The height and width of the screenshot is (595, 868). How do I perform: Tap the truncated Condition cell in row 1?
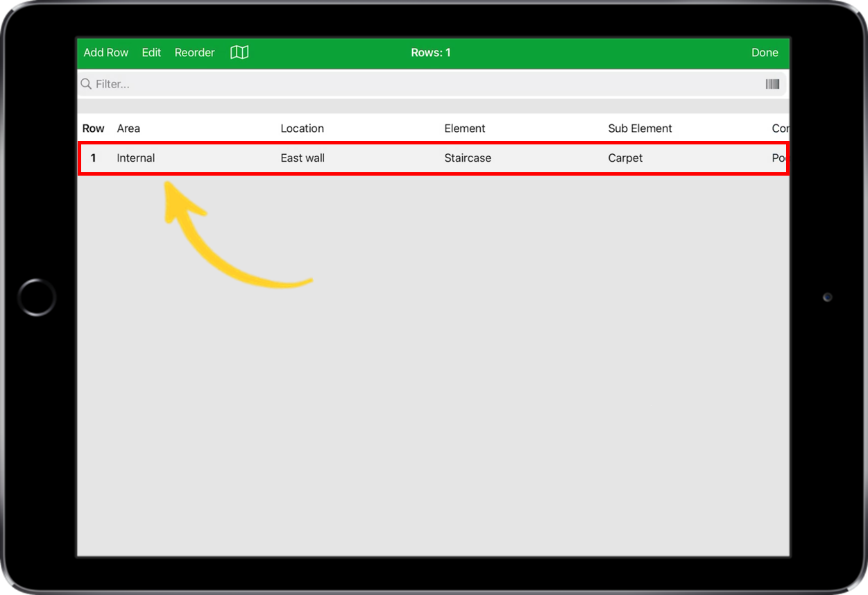(780, 158)
